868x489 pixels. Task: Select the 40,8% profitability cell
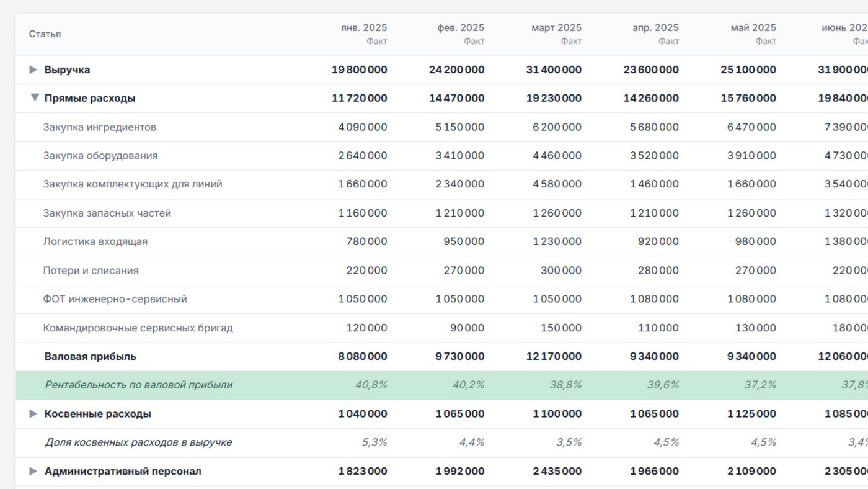[371, 385]
